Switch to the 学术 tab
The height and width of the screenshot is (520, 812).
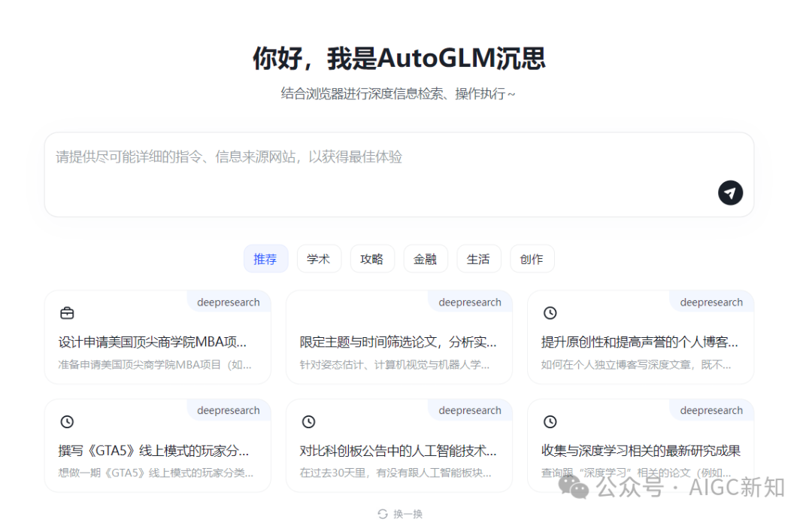pos(319,259)
